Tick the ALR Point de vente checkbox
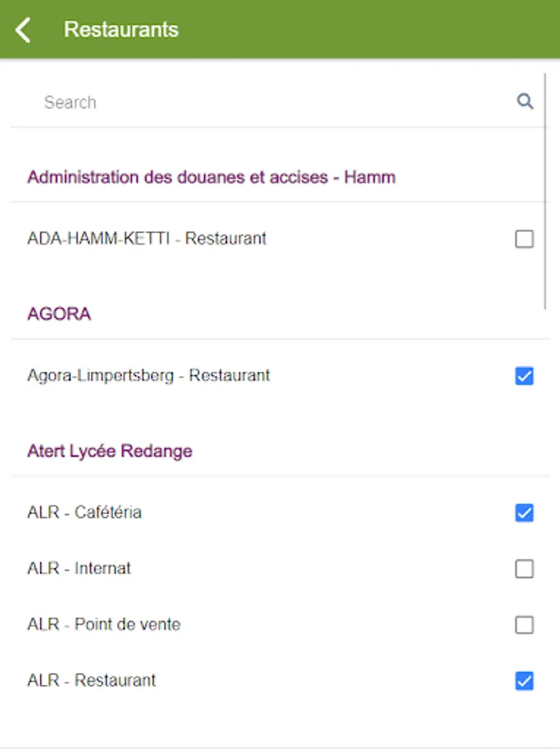The width and height of the screenshot is (560, 749). [x=524, y=625]
